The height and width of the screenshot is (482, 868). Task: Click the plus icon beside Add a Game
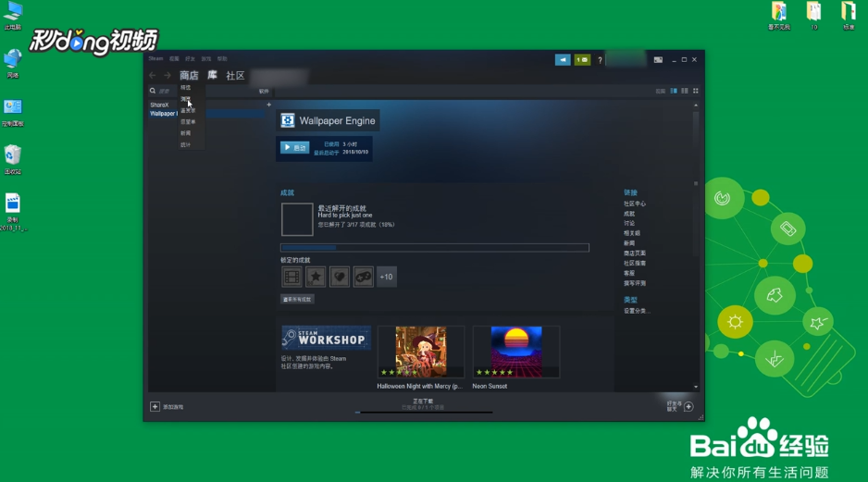click(155, 407)
